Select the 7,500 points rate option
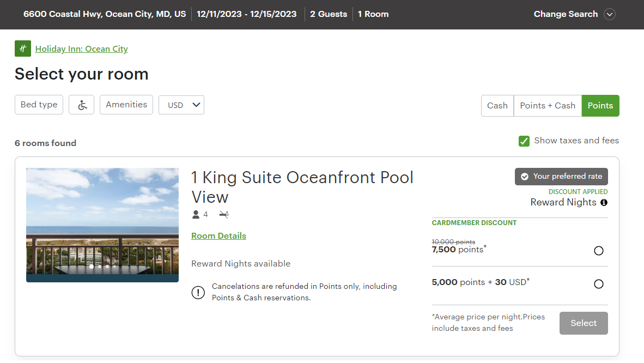 pos(599,251)
